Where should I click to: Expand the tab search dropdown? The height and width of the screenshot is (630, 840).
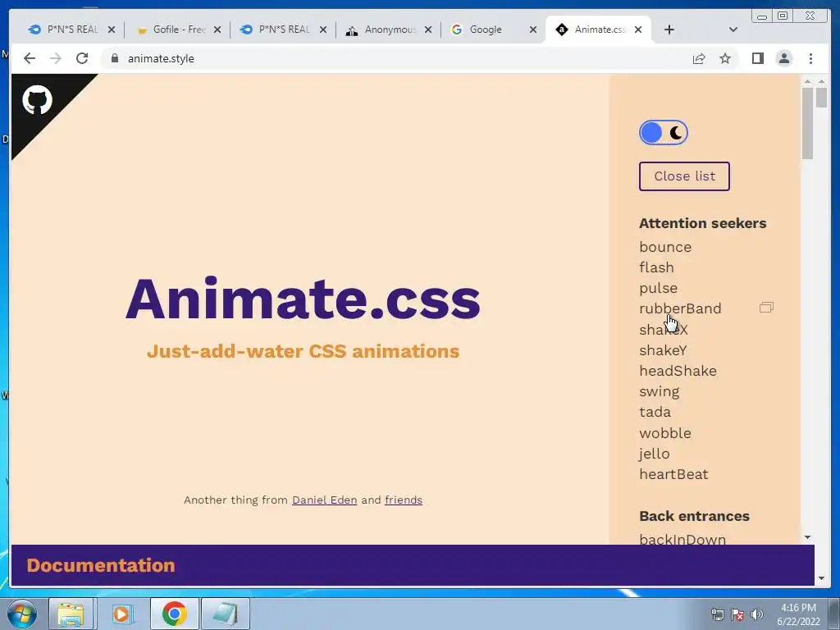click(733, 30)
